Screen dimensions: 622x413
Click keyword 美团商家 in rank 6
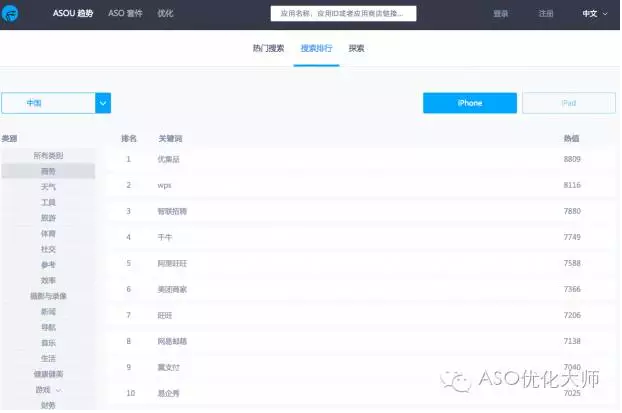pyautogui.click(x=172, y=289)
